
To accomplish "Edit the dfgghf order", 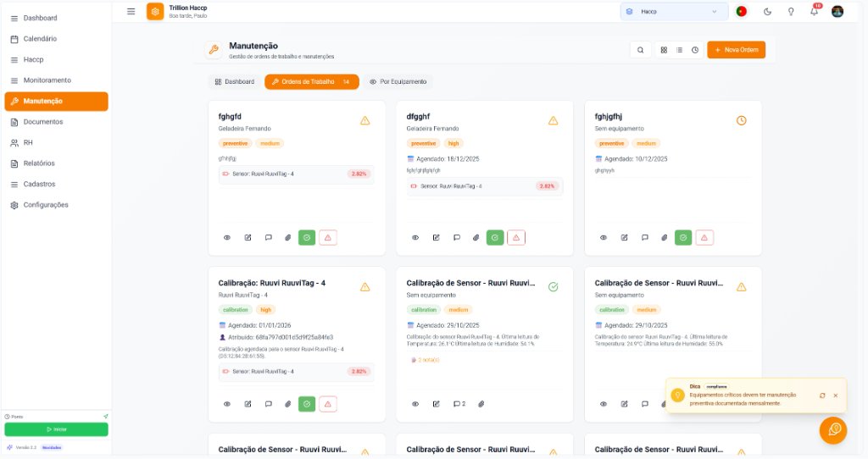I will [436, 238].
